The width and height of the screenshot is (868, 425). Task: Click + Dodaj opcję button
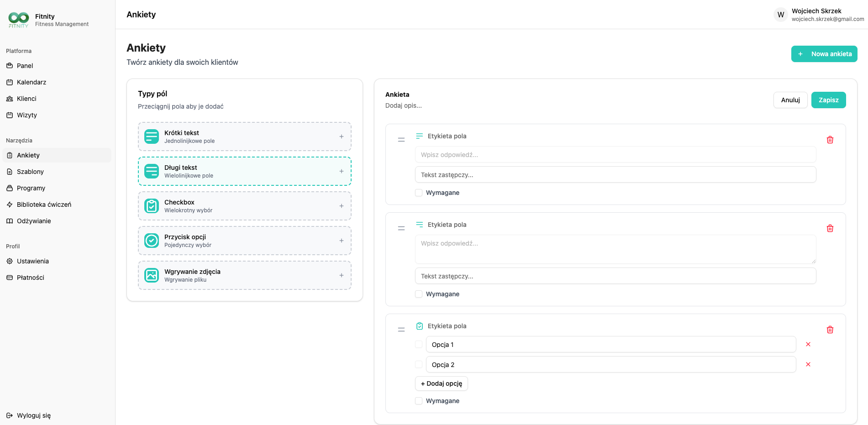point(441,383)
